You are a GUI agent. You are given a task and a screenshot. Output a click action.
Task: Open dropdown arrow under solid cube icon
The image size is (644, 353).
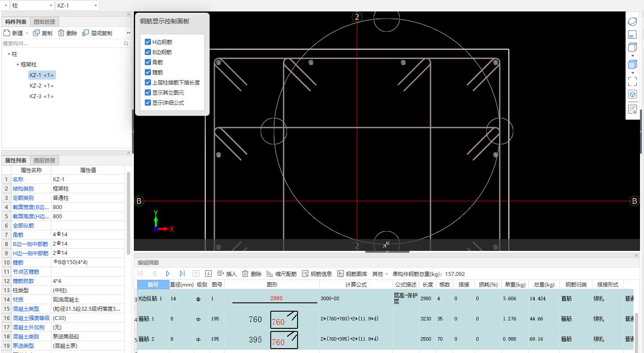633,73
